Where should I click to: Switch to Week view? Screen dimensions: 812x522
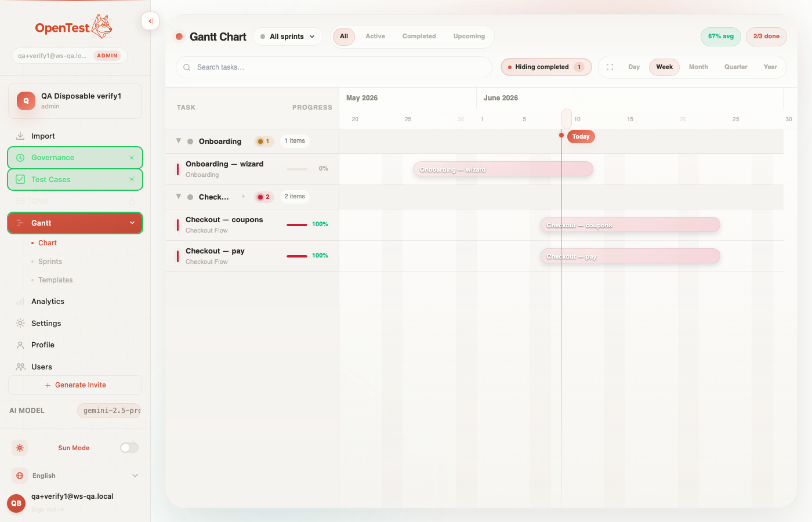(x=665, y=67)
